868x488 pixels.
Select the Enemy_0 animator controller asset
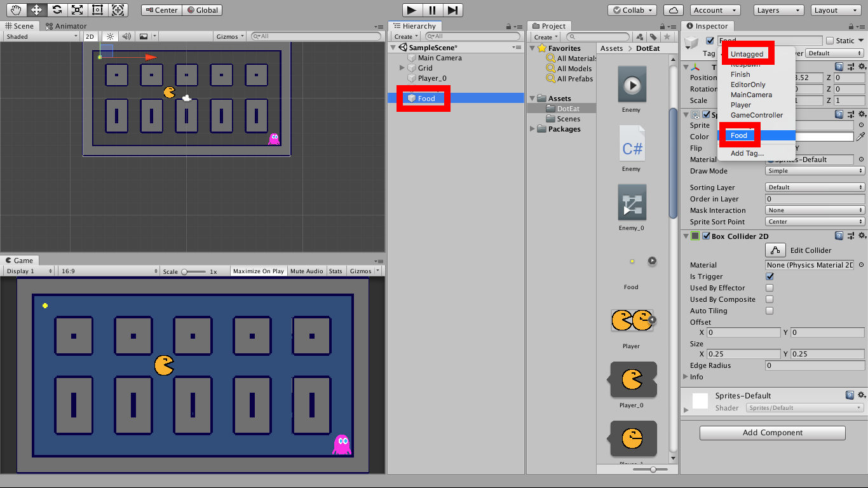point(632,203)
